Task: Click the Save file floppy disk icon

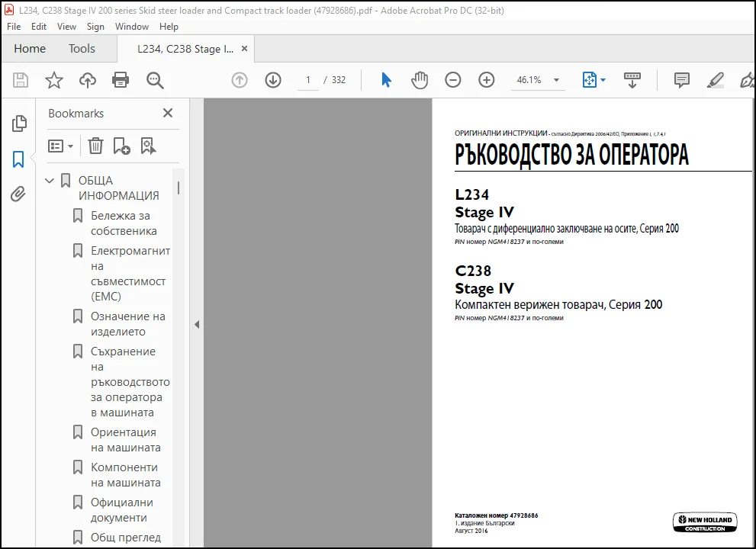Action: pos(21,80)
